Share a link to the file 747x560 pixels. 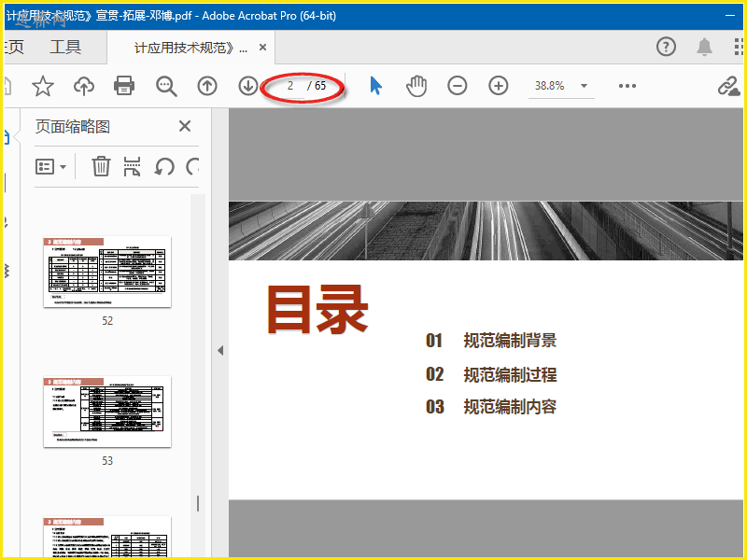click(x=729, y=86)
